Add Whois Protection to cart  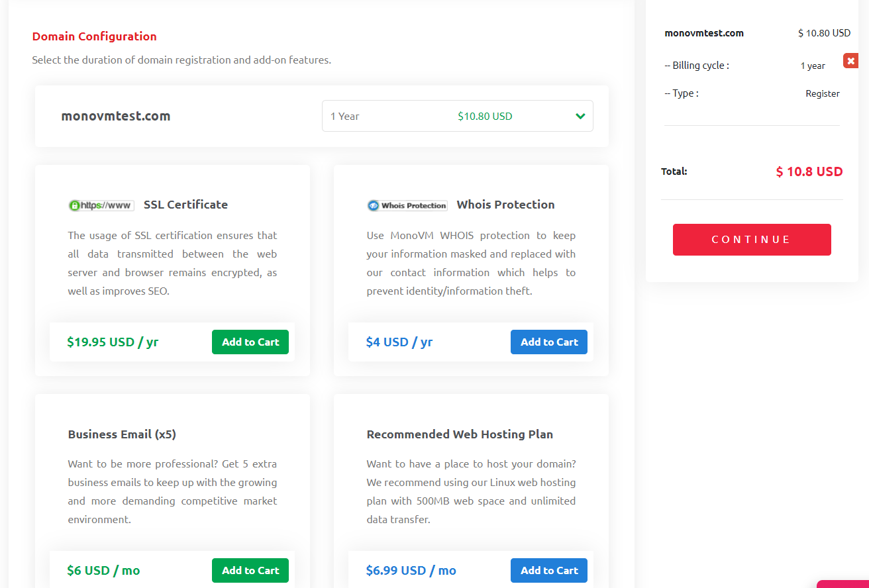(549, 342)
